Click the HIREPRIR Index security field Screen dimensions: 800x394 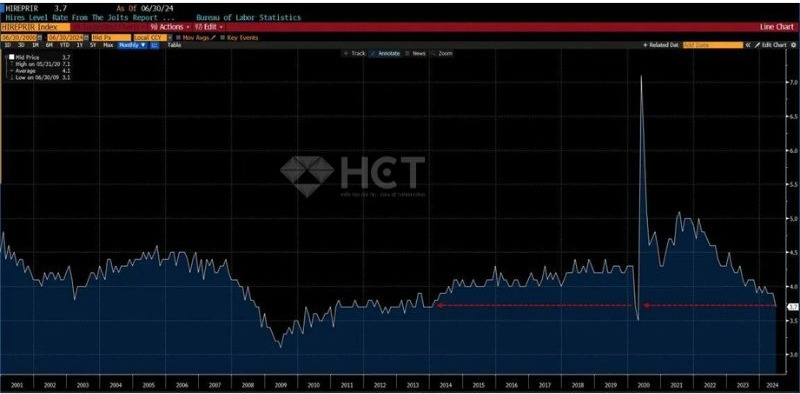pyautogui.click(x=36, y=27)
